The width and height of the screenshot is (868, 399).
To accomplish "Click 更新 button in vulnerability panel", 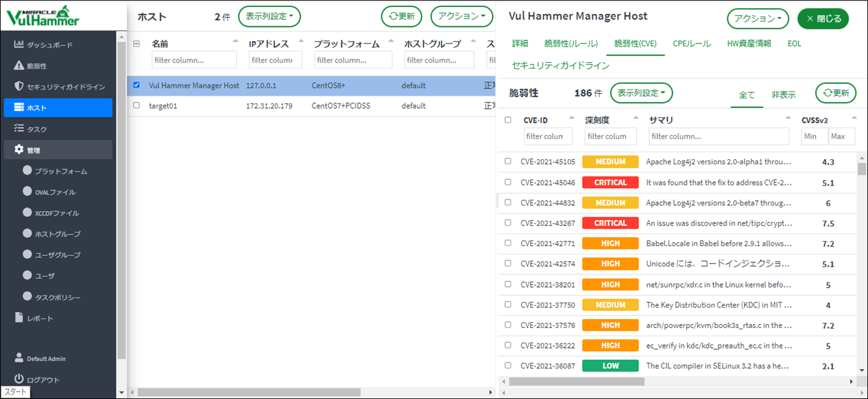I will [x=836, y=93].
